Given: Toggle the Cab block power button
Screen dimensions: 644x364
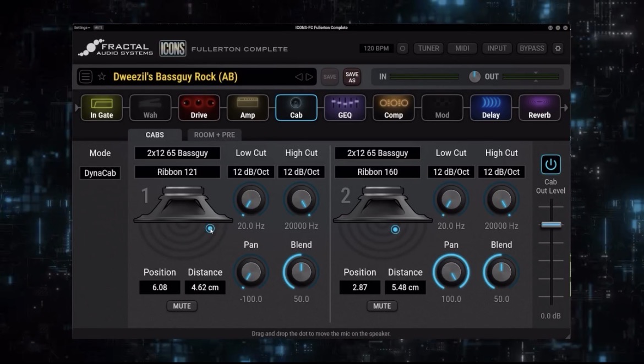Looking at the screenshot, I should [551, 164].
